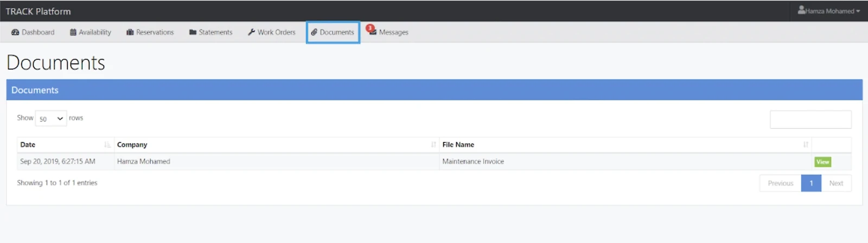This screenshot has height=243, width=868.
Task: Click the red unread messages badge
Action: pos(370,28)
